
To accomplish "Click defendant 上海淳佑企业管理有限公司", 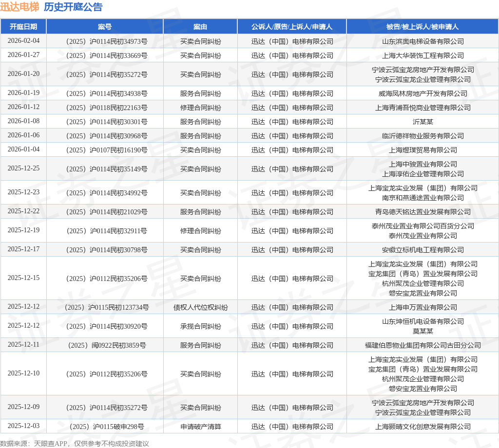I will pos(422,174).
